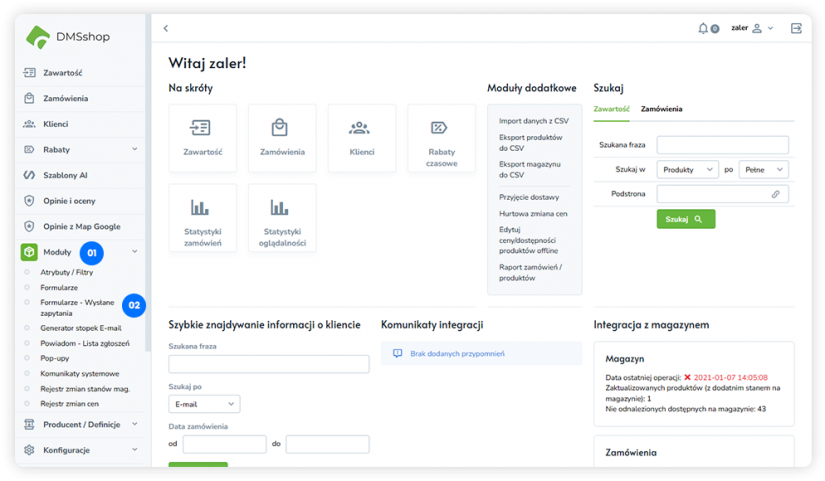This screenshot has height=481, width=825.
Task: Click the logout icon in top bar
Action: tap(796, 28)
